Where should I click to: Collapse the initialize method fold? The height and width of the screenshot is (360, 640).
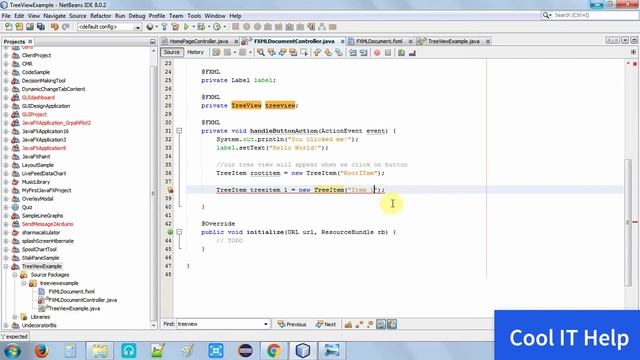tap(179, 232)
